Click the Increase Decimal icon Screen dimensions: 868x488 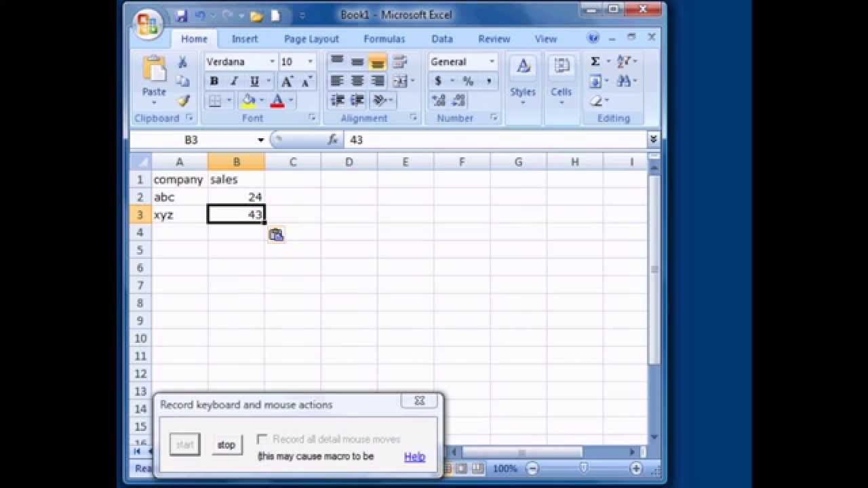tap(439, 100)
